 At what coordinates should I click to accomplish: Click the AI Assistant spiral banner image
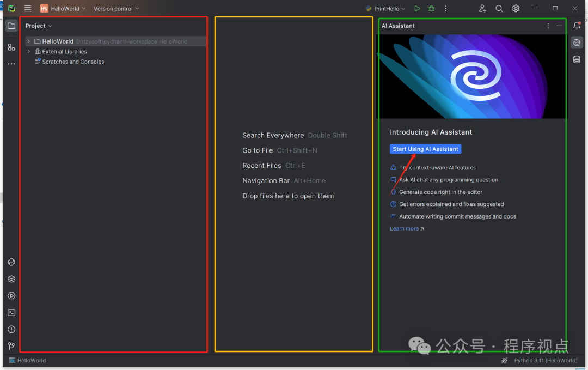coord(471,76)
